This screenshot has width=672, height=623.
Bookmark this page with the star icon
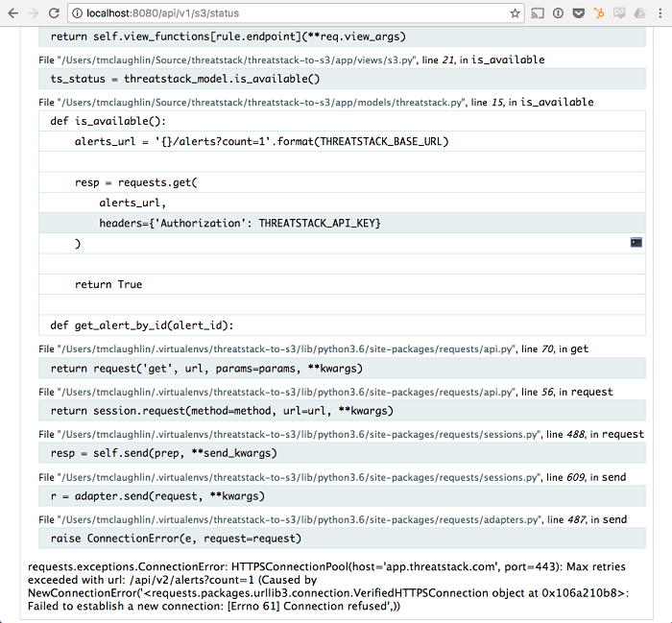point(515,13)
